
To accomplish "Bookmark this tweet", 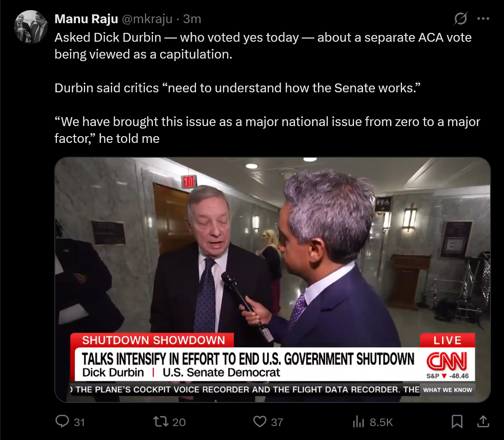I will [457, 421].
